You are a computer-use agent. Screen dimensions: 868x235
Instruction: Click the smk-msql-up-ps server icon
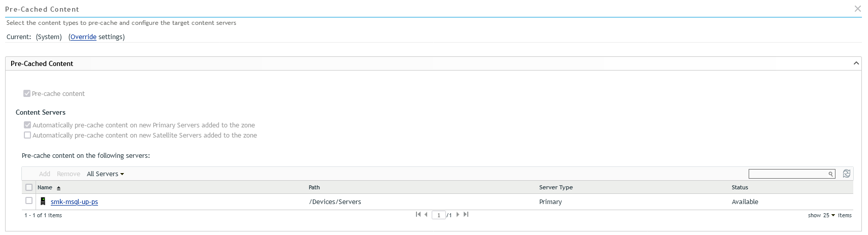pyautogui.click(x=43, y=202)
